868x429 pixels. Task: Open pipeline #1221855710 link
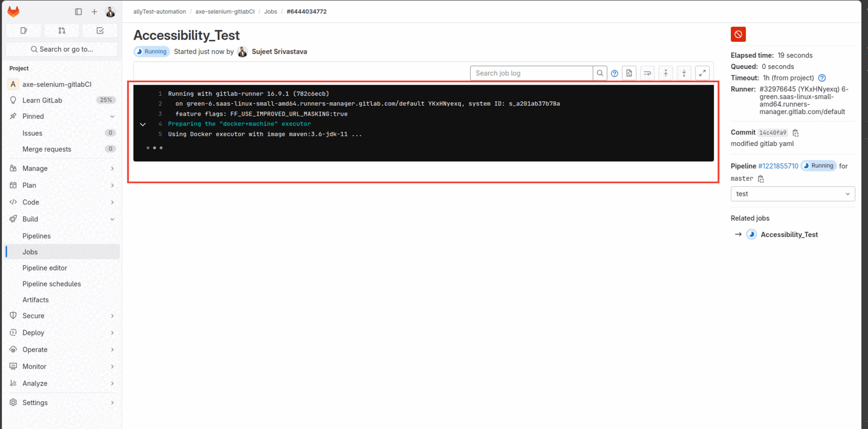tap(778, 166)
